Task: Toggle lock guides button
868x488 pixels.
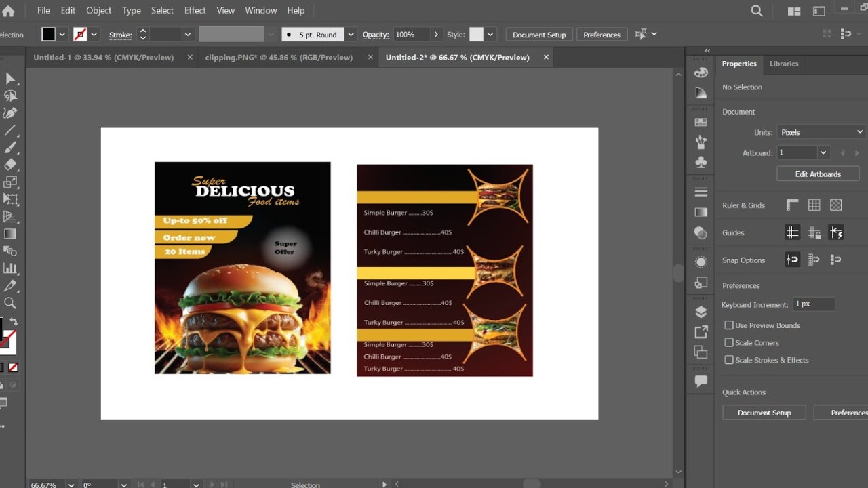Action: coord(814,233)
